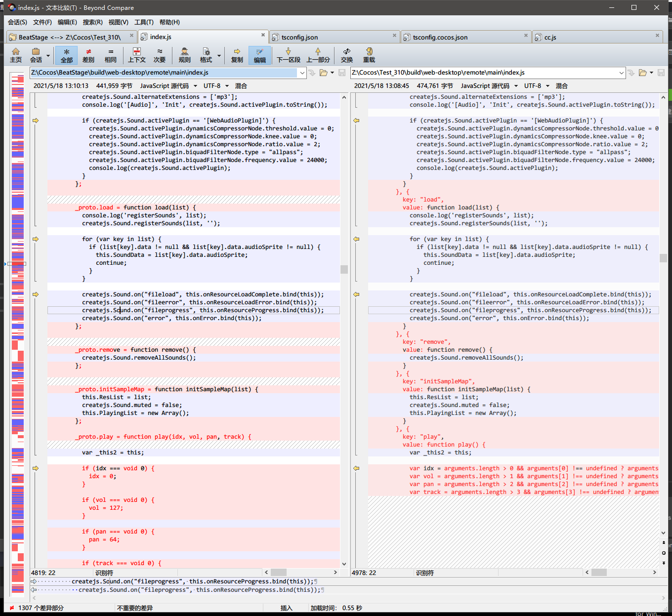
Task: Toggle 全部 (show all) display filter
Action: click(x=67, y=55)
